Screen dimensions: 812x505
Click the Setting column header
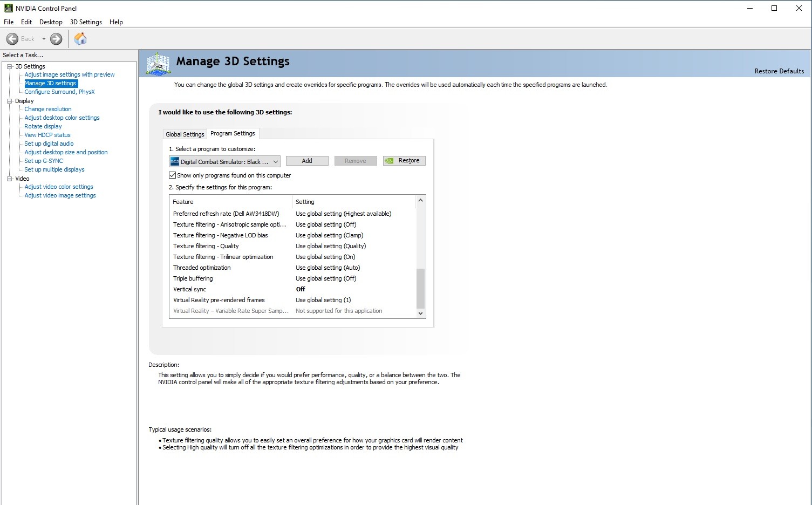(x=354, y=202)
